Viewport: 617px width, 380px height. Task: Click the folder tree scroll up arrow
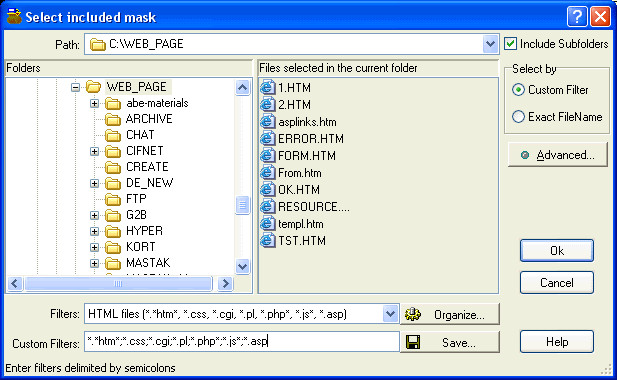point(242,88)
